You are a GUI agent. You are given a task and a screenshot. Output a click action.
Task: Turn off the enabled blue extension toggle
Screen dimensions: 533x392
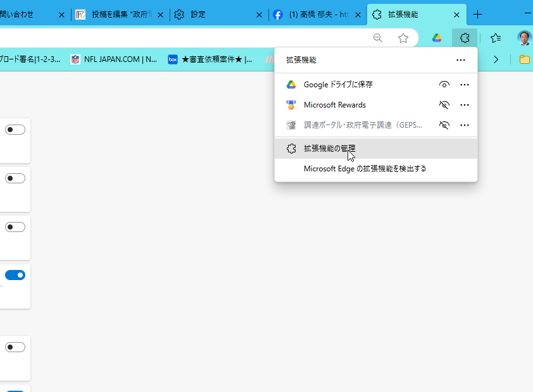[15, 275]
